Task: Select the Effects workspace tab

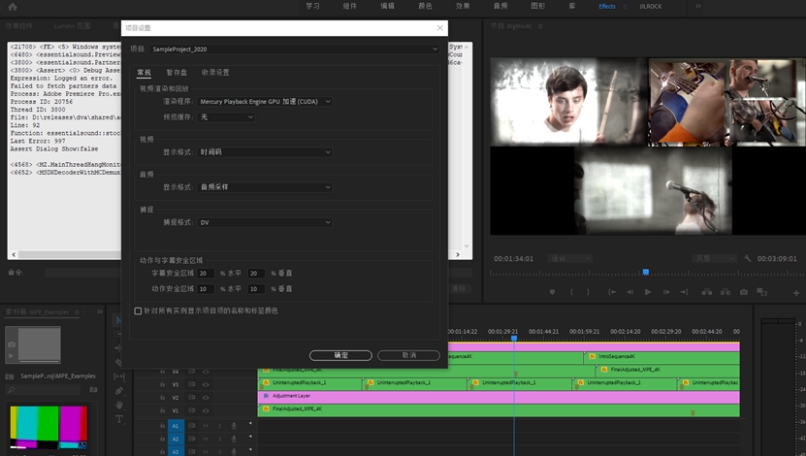Action: (x=607, y=6)
